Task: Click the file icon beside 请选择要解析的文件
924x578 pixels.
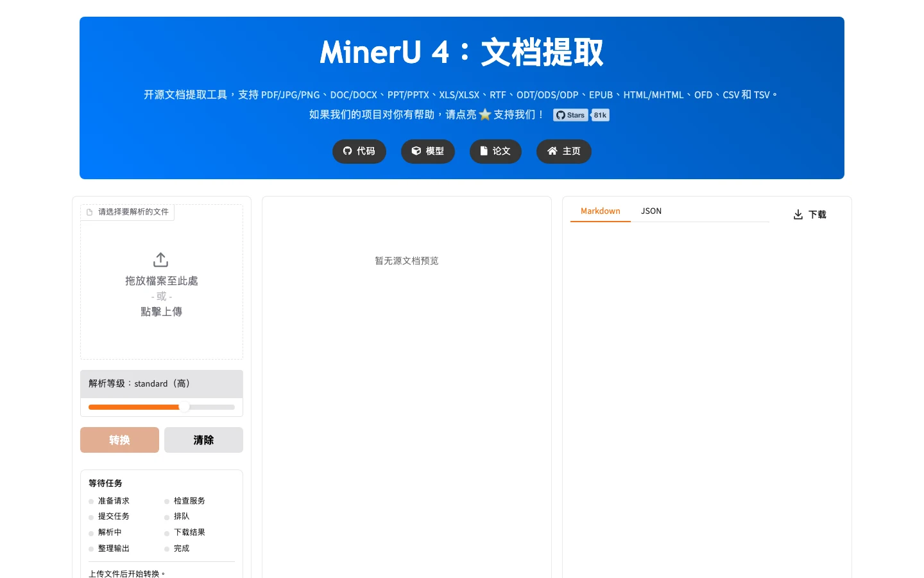Action: pyautogui.click(x=90, y=212)
